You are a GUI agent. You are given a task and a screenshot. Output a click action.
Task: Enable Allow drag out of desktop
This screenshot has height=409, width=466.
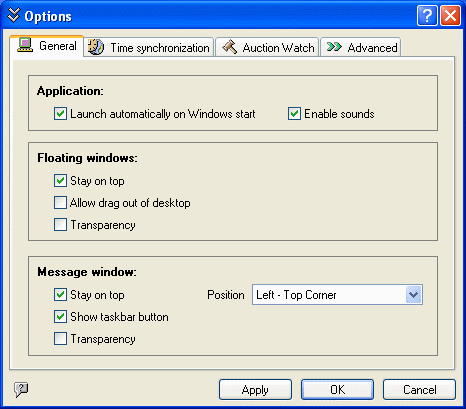pyautogui.click(x=60, y=203)
